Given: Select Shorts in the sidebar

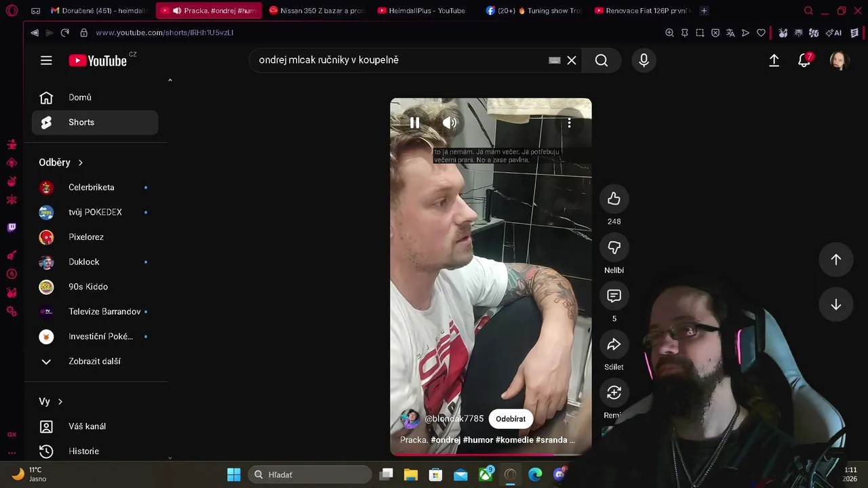Looking at the screenshot, I should (95, 123).
